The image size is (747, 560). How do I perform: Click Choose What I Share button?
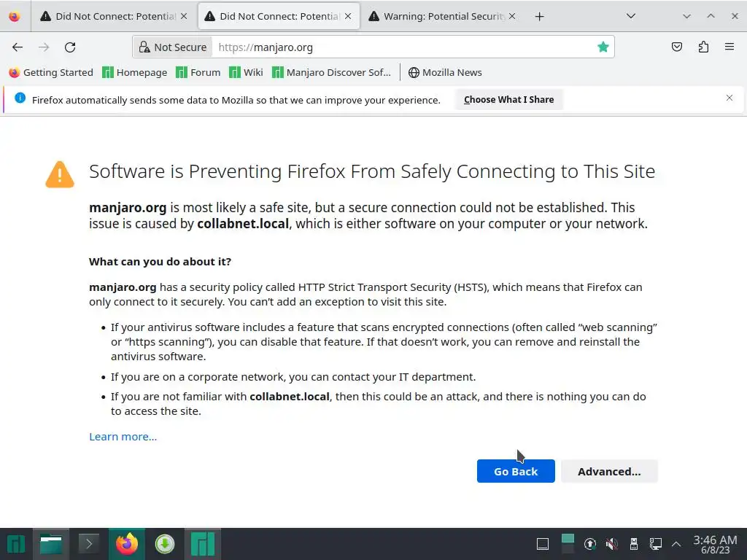click(508, 100)
